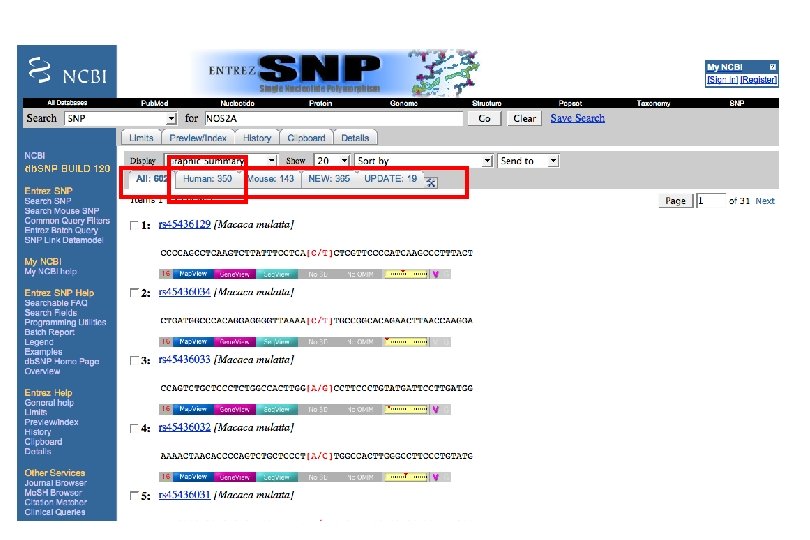
Task: Open the Search database dropdown showing SNP
Action: point(121,119)
